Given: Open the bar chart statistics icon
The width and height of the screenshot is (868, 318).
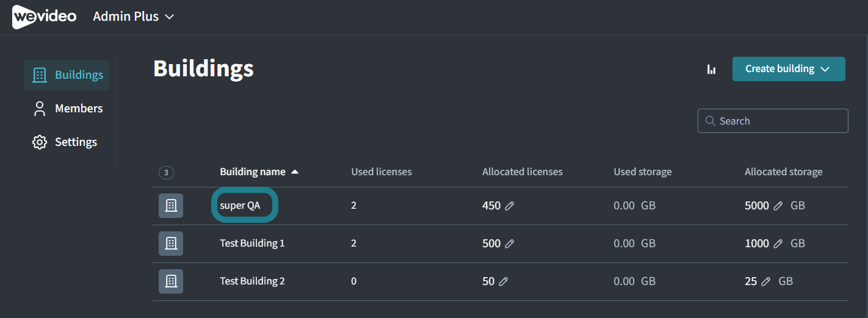Looking at the screenshot, I should point(711,69).
